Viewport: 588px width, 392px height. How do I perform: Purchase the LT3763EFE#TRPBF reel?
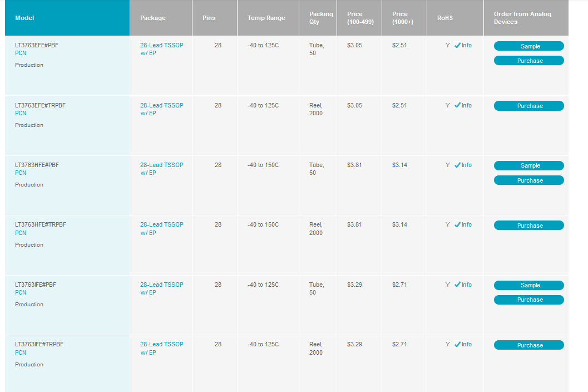tap(528, 106)
